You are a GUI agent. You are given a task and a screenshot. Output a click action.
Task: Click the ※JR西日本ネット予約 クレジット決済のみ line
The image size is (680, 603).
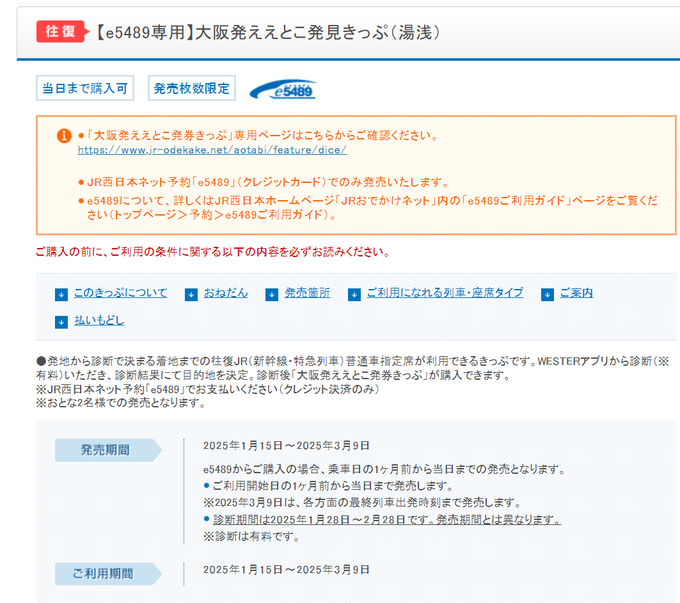pyautogui.click(x=207, y=389)
